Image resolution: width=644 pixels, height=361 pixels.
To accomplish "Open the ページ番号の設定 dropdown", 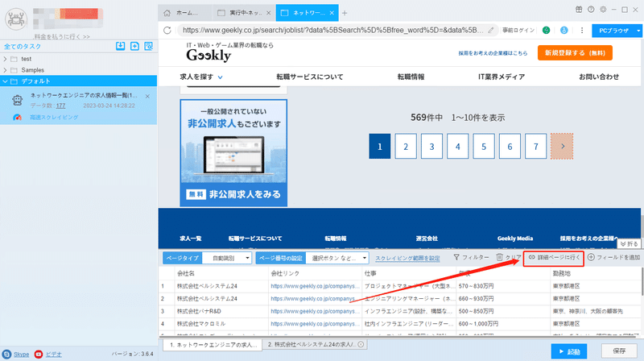I will point(336,258).
